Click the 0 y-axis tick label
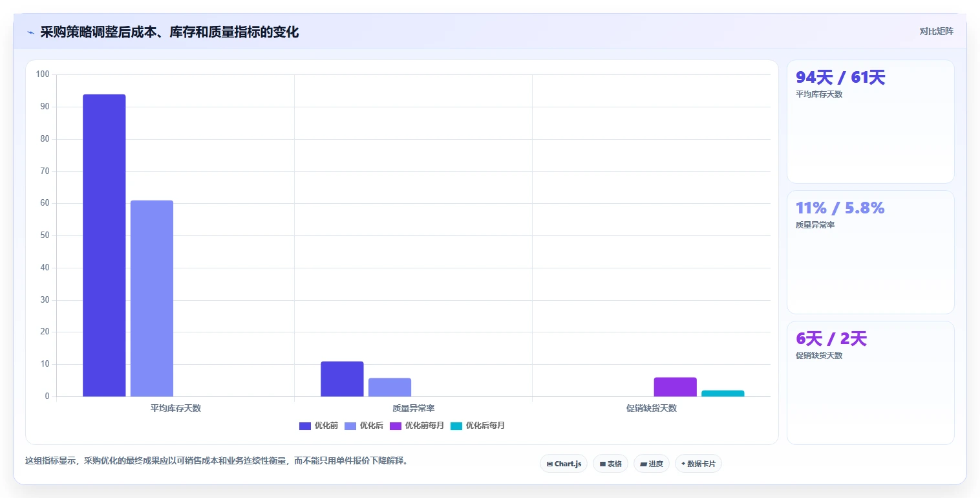The image size is (980, 498). (x=47, y=396)
